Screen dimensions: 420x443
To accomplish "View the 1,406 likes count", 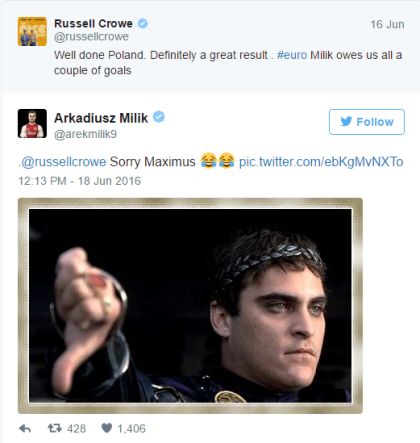I will [x=131, y=429].
